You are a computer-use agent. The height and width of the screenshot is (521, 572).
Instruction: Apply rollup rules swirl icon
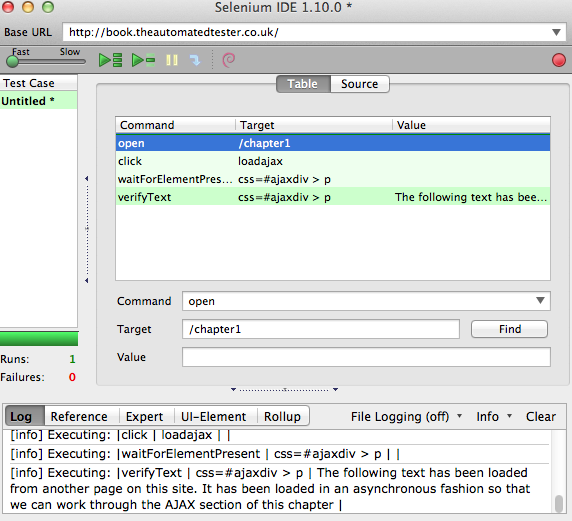click(229, 60)
